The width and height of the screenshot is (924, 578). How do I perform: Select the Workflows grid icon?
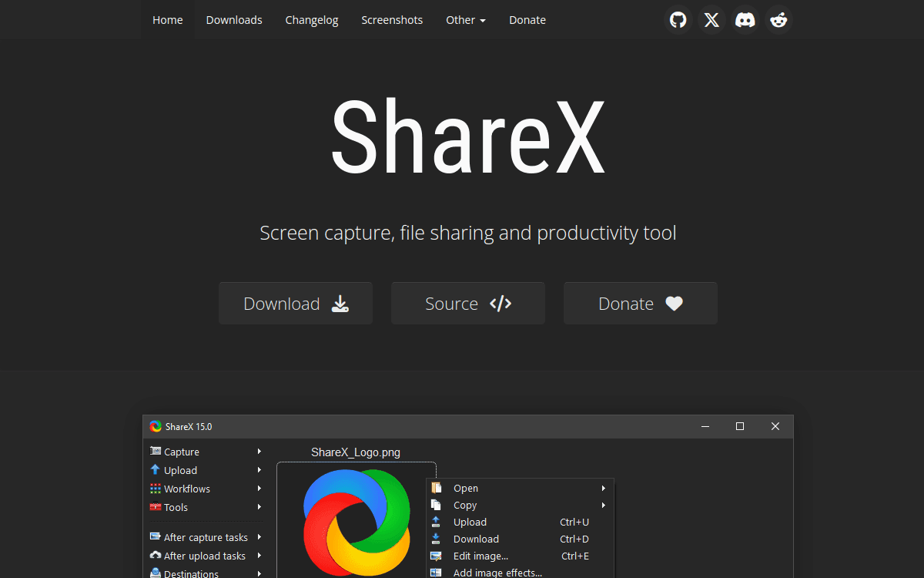coord(156,489)
